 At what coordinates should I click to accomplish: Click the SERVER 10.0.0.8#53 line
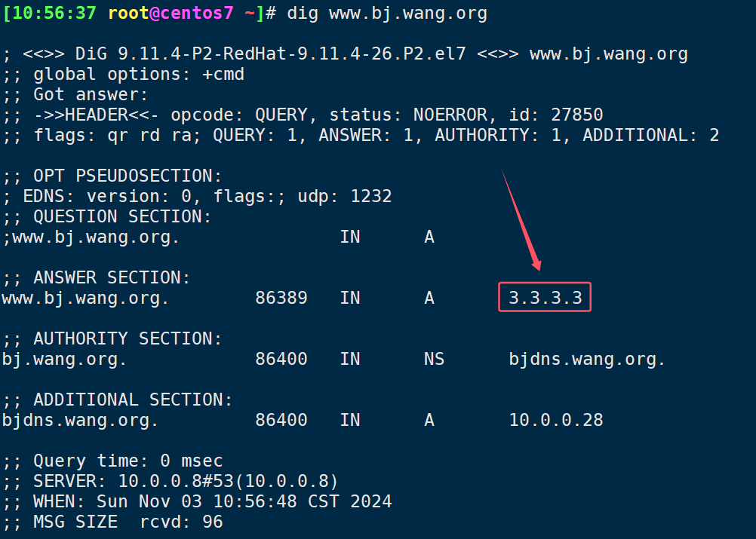pyautogui.click(x=171, y=481)
